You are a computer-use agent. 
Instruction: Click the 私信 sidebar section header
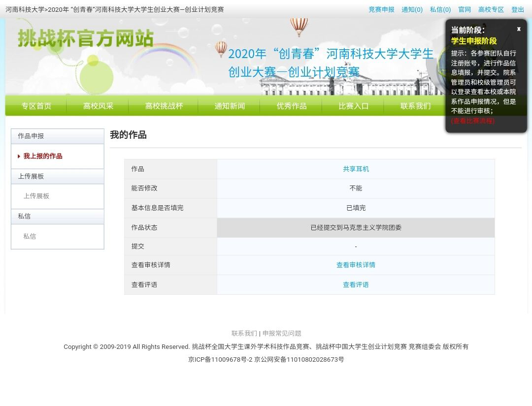[57, 216]
